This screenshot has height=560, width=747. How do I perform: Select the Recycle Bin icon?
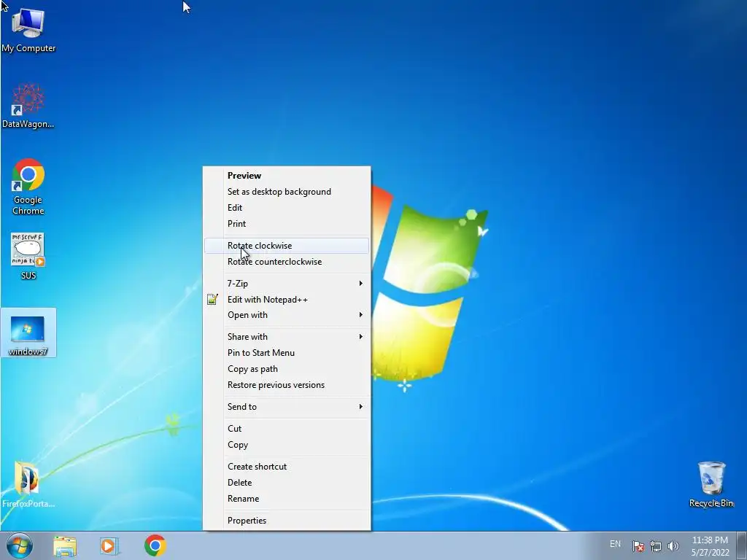[711, 484]
